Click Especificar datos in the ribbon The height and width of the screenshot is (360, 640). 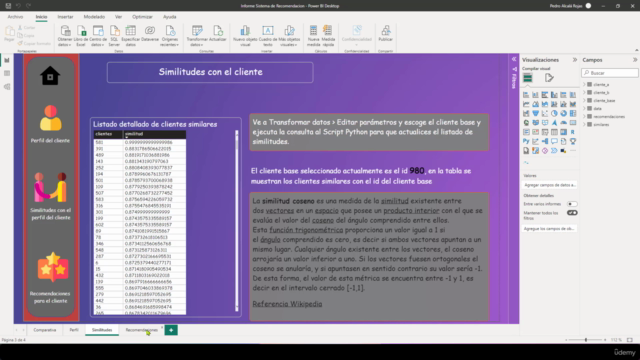[131, 36]
